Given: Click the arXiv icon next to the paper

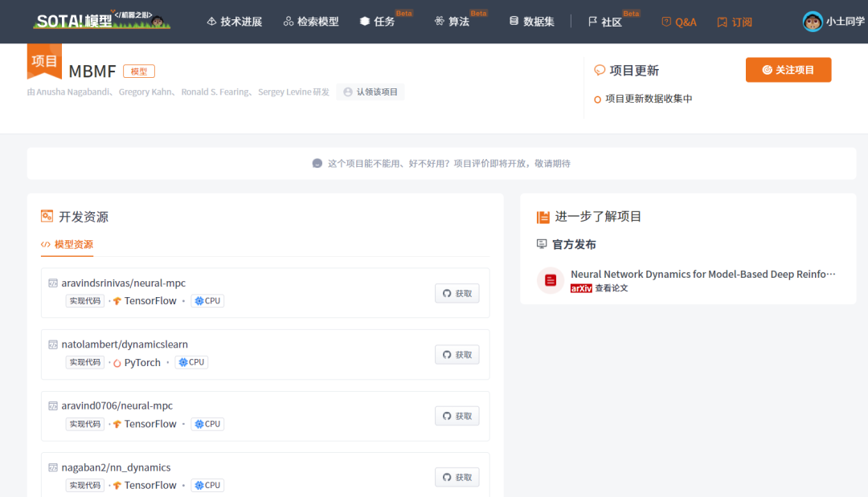Looking at the screenshot, I should (x=581, y=288).
